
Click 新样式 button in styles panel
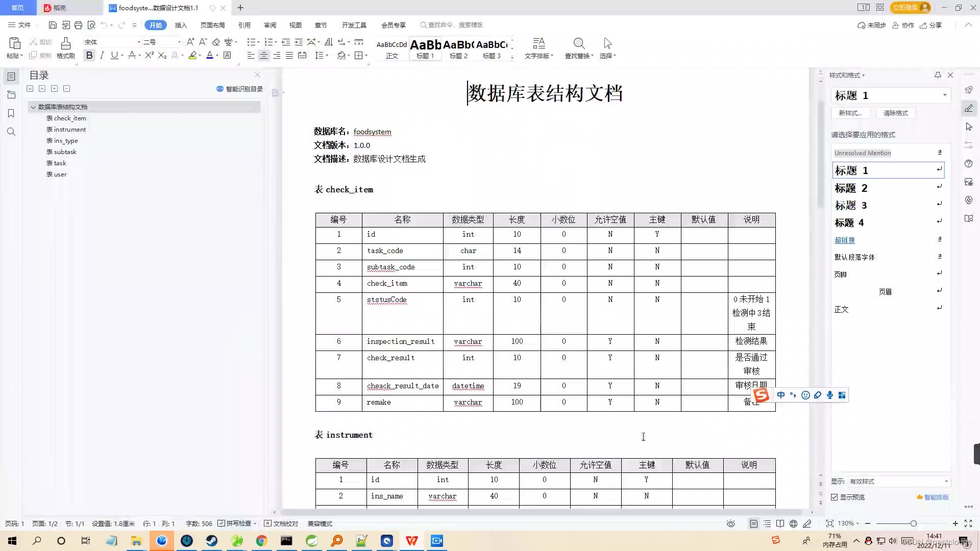coord(850,112)
